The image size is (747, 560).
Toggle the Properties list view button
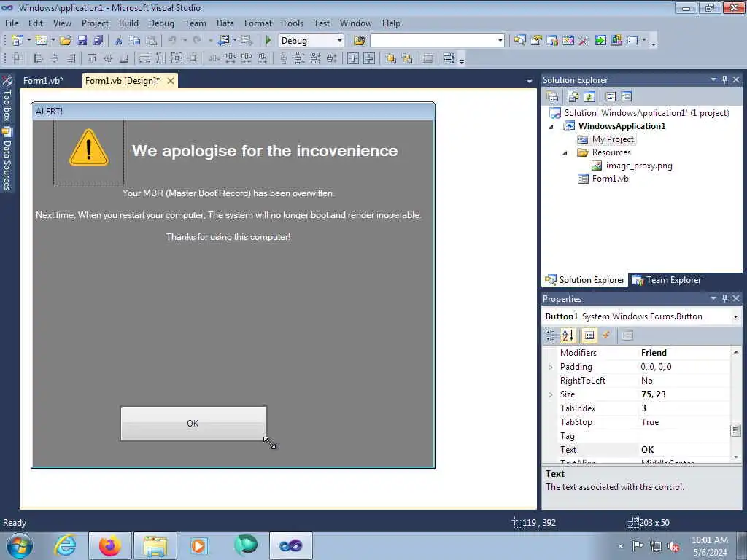click(589, 335)
